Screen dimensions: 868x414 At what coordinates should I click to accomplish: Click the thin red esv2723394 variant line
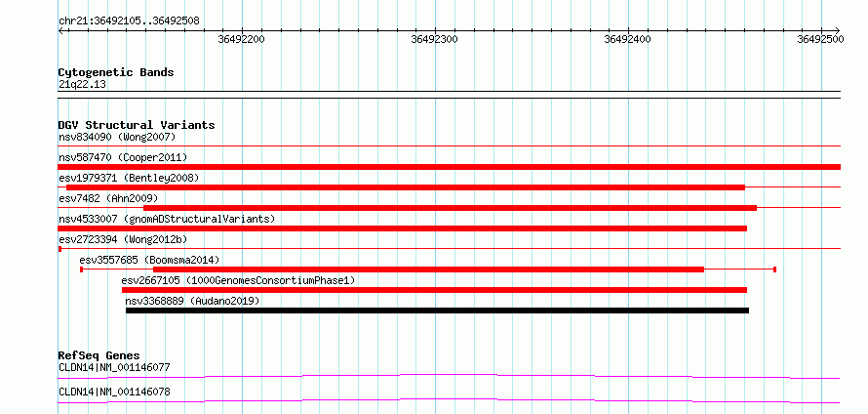[x=450, y=249]
